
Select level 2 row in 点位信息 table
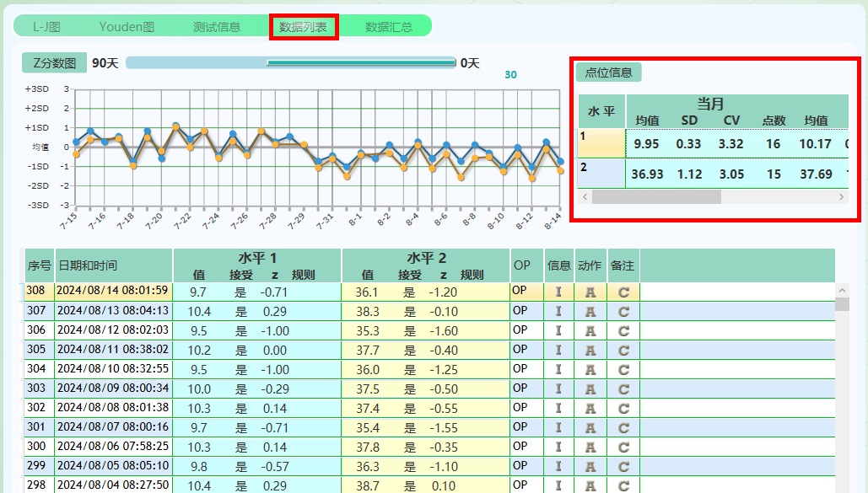601,174
